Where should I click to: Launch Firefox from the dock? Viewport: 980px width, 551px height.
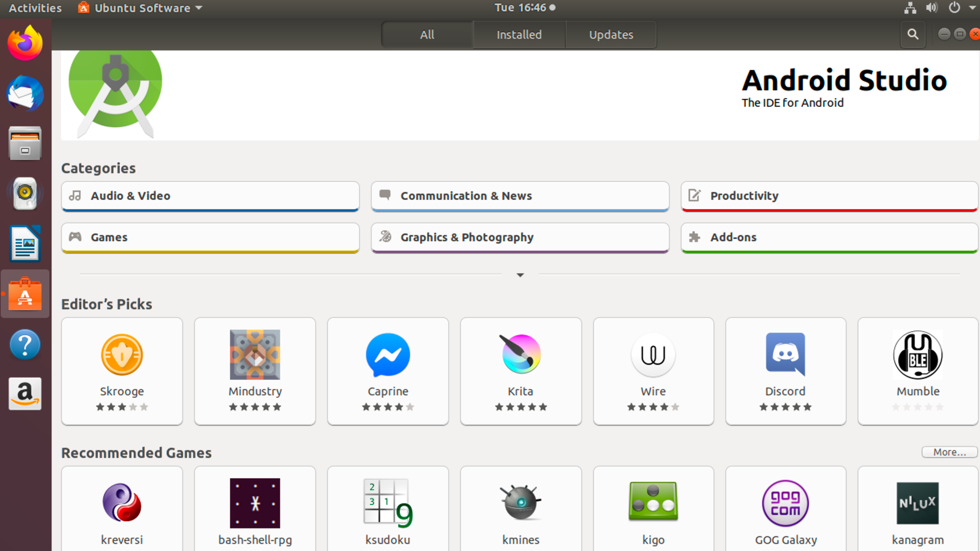point(25,43)
